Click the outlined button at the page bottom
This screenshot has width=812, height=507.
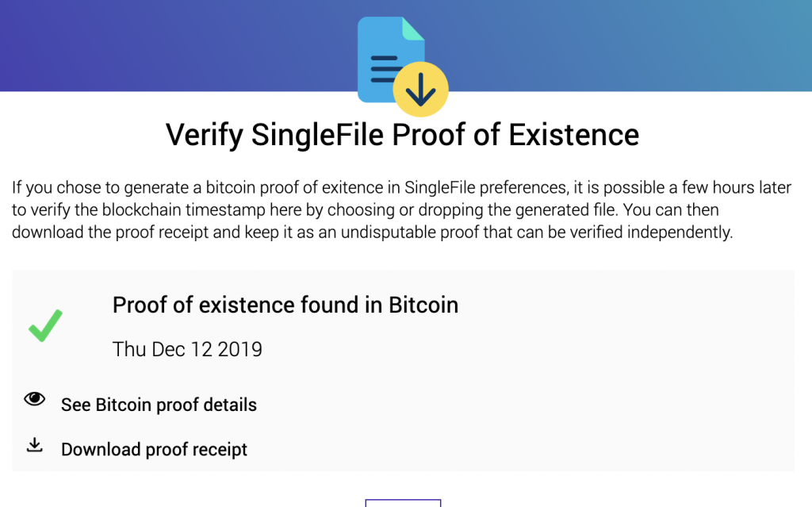(x=403, y=503)
